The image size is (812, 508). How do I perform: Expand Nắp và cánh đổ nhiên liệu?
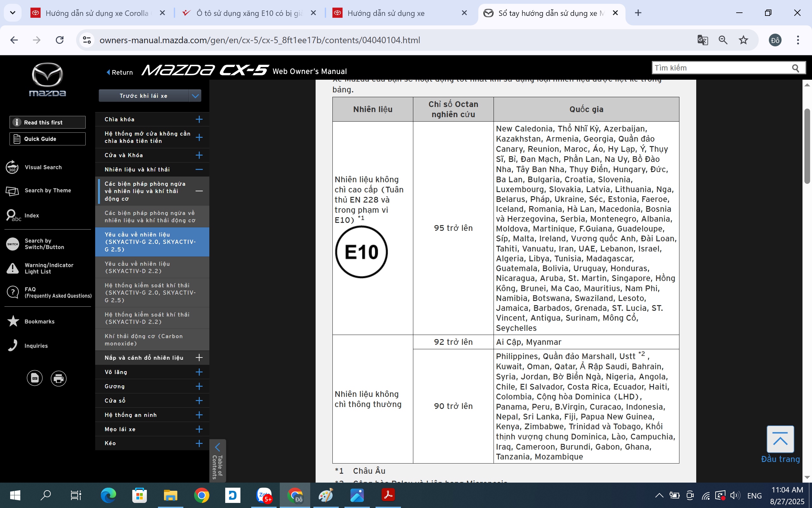199,358
